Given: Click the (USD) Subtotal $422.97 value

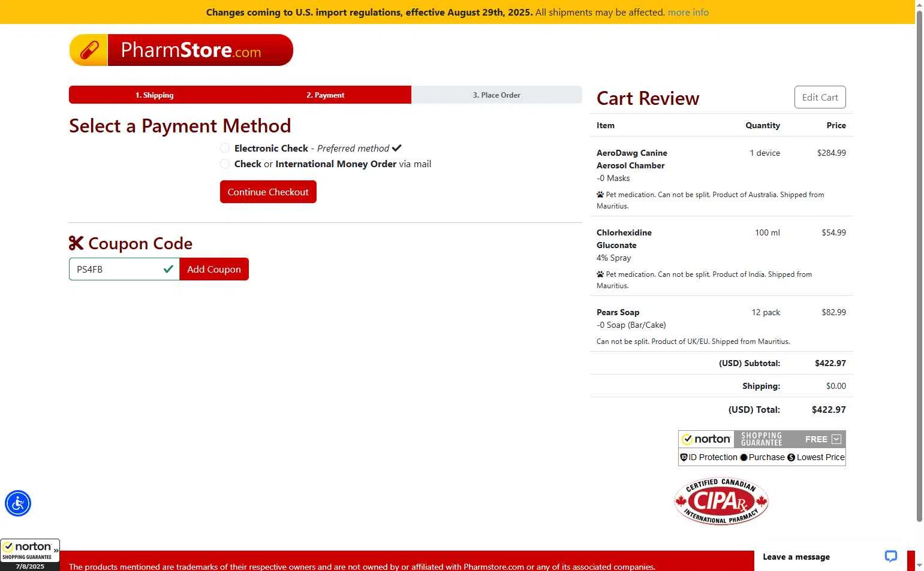Looking at the screenshot, I should pyautogui.click(x=830, y=363).
